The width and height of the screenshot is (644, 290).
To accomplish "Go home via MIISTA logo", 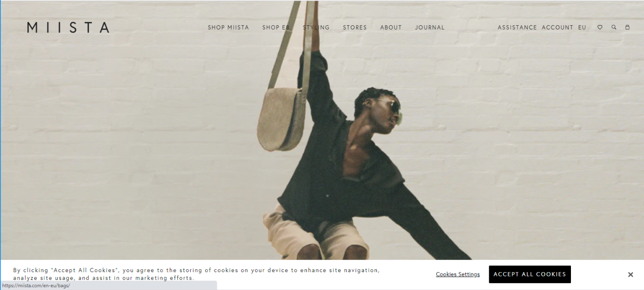I will 68,28.
